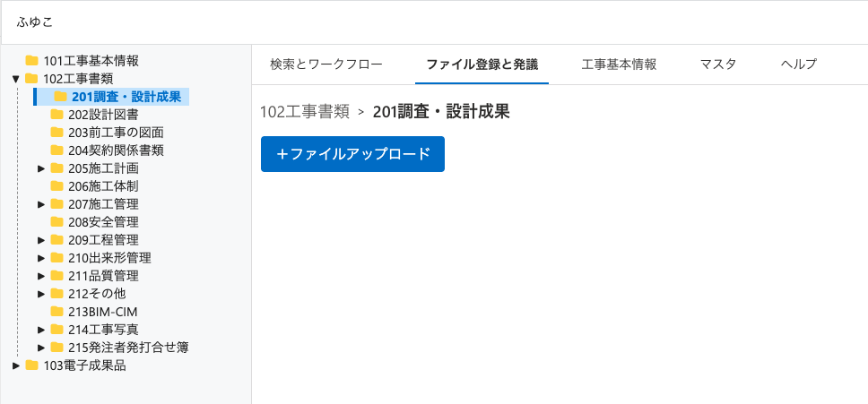Open the マスタ tab
The image size is (868, 404).
pyautogui.click(x=718, y=64)
